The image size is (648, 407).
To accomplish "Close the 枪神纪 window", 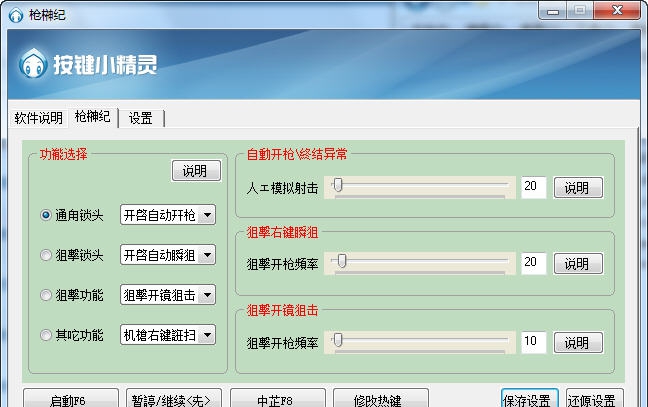I will [617, 10].
